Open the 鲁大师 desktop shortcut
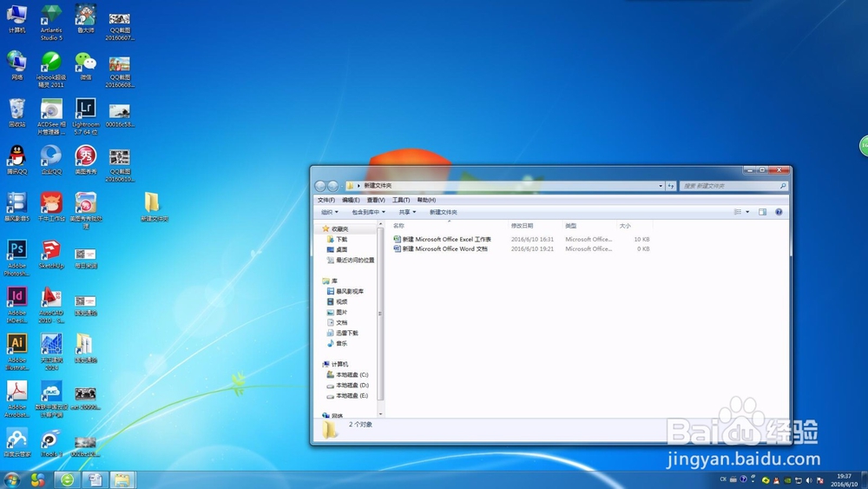This screenshot has width=868, height=489. tap(85, 18)
